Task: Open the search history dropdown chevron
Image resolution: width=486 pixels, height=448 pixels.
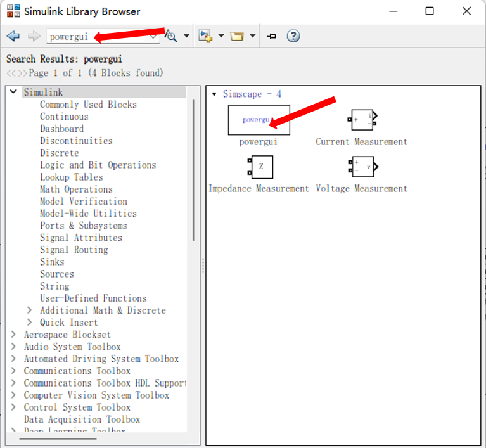Action: click(153, 37)
